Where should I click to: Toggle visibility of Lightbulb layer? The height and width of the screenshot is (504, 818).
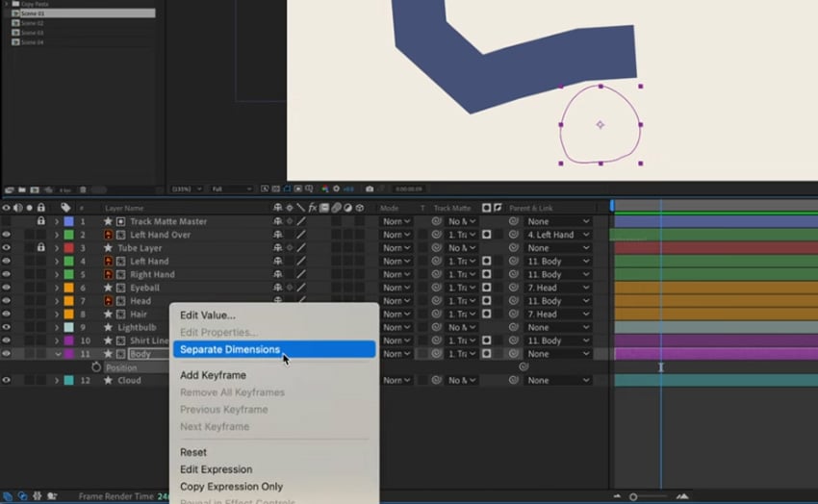click(7, 327)
